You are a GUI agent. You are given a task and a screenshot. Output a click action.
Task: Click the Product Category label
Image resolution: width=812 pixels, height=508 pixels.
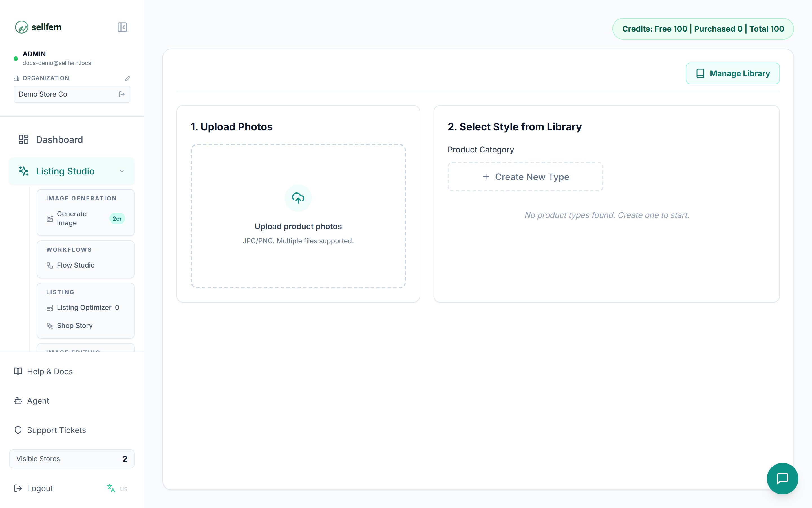click(x=480, y=150)
